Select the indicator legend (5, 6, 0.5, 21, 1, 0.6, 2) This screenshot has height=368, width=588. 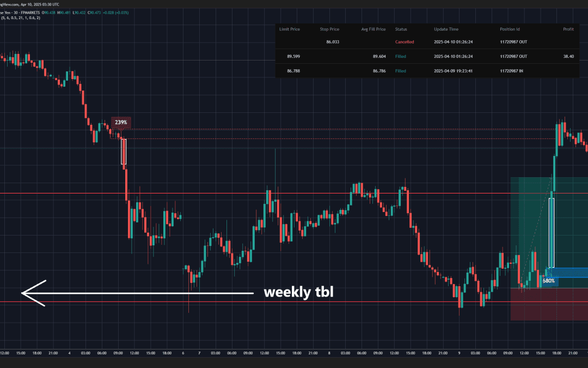(22, 17)
